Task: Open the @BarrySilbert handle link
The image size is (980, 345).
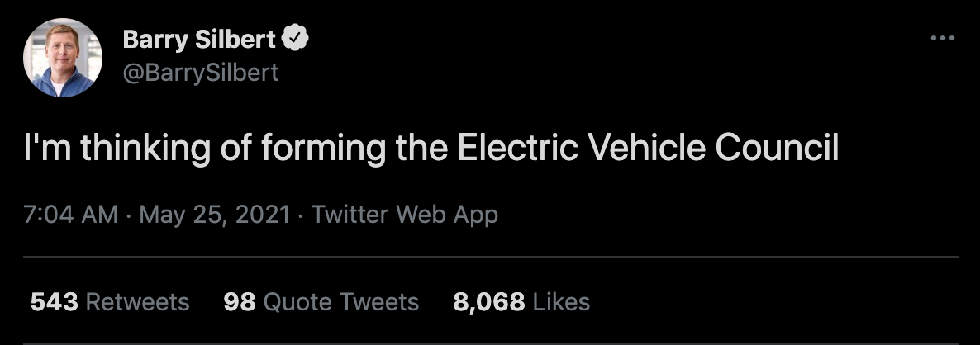Action: [201, 73]
